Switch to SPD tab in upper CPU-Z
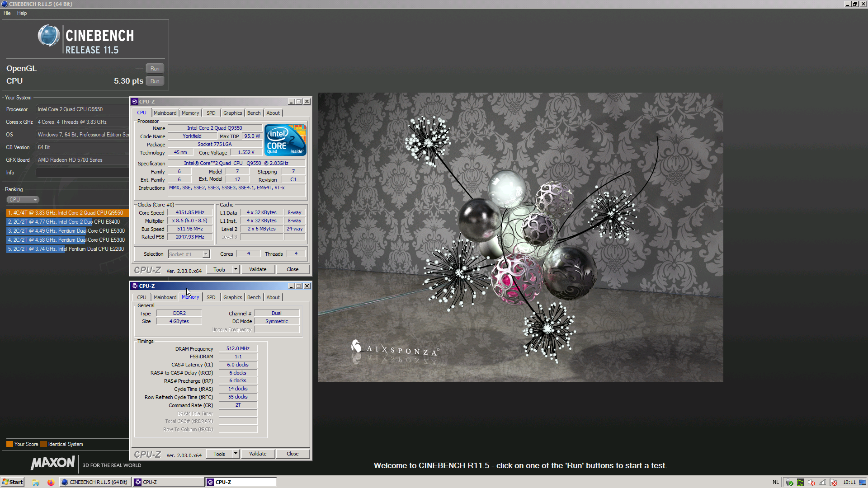The height and width of the screenshot is (488, 868). pos(211,113)
